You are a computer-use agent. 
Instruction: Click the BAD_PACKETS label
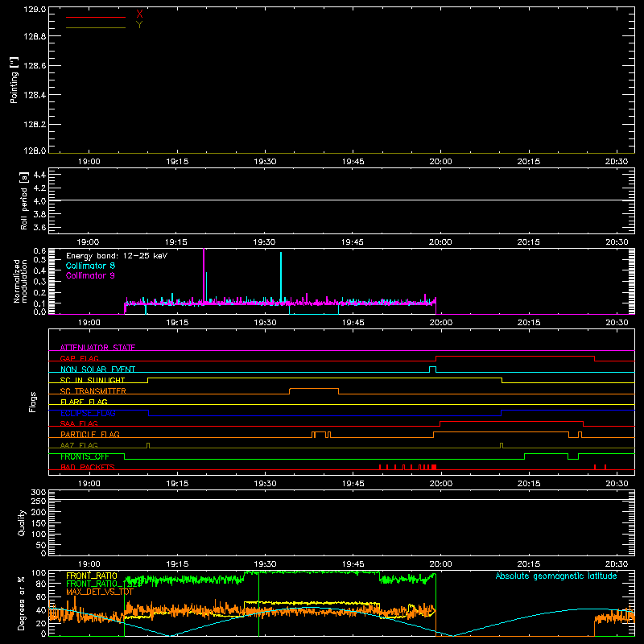click(x=88, y=467)
